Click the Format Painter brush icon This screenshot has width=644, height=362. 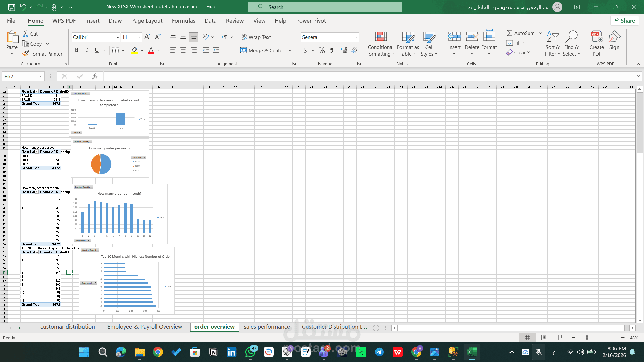25,54
